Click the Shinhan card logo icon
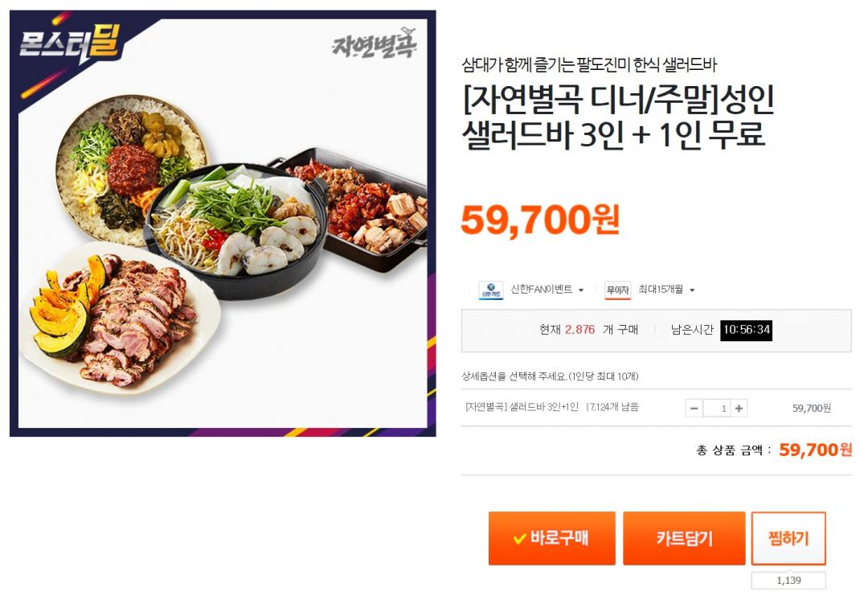Image resolution: width=868 pixels, height=600 pixels. [490, 290]
